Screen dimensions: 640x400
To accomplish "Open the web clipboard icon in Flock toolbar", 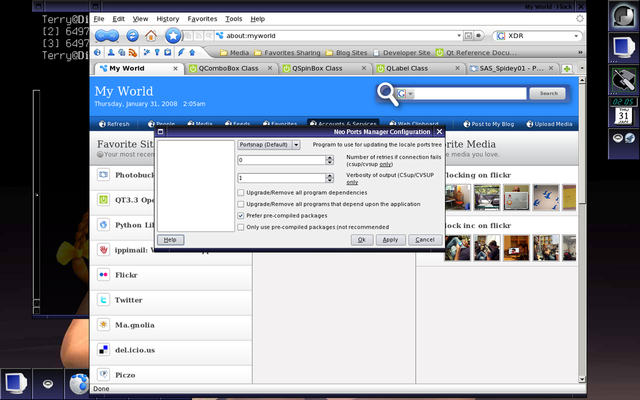I will point(168,52).
